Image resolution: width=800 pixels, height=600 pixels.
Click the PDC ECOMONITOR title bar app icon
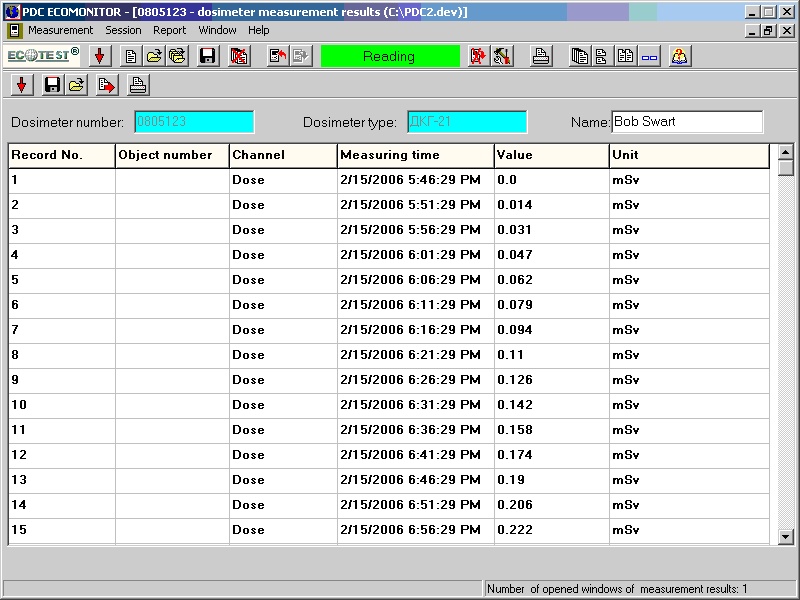[x=12, y=12]
